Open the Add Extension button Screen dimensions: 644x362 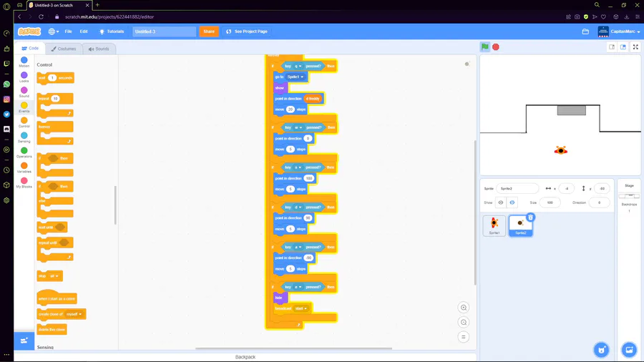pyautogui.click(x=24, y=341)
